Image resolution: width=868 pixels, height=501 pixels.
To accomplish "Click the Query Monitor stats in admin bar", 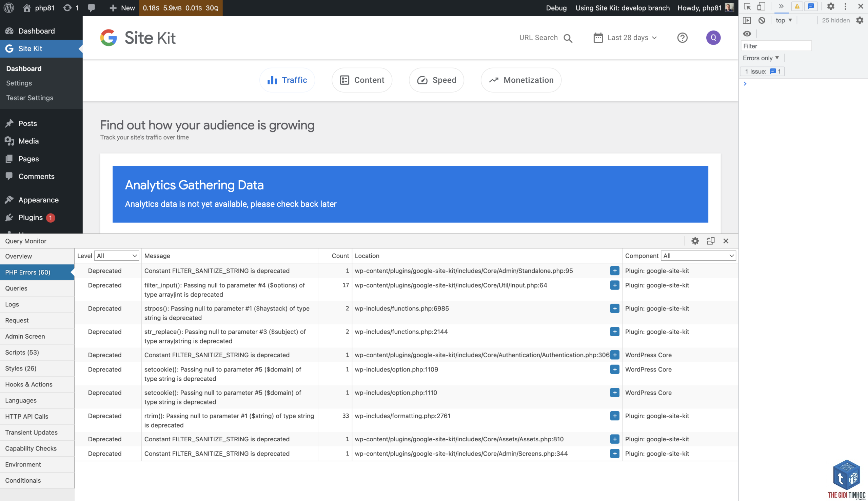I will coord(180,8).
